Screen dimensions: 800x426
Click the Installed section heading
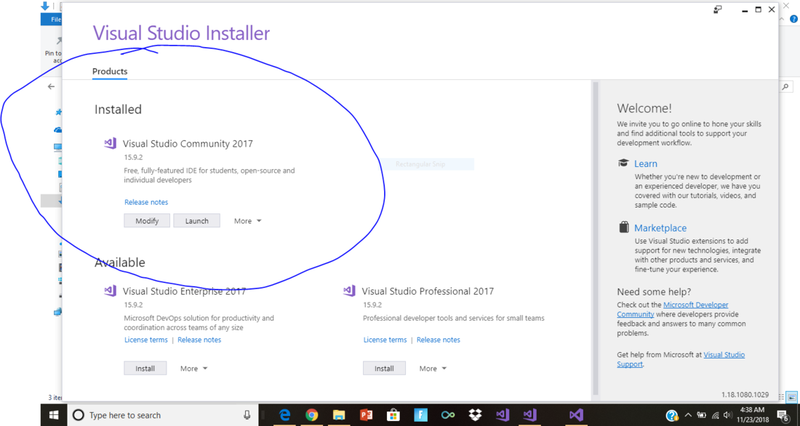coord(118,109)
